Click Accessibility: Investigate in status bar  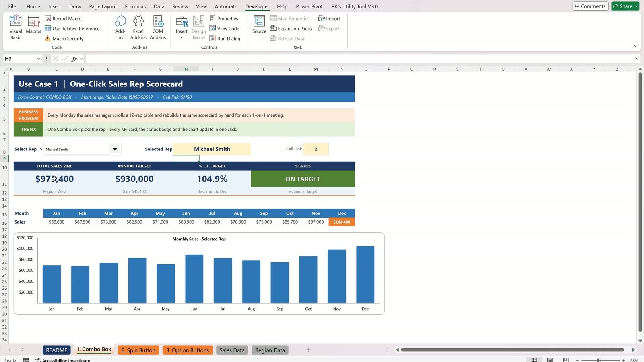(x=63, y=360)
